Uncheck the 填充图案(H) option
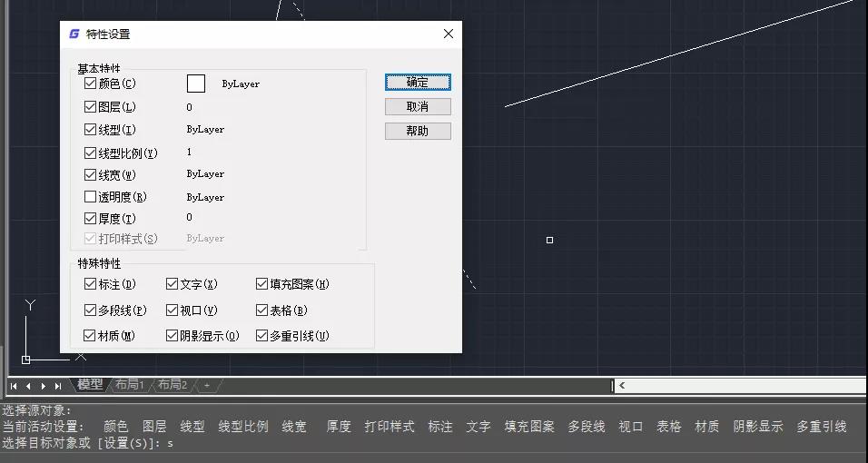Image resolution: width=868 pixels, height=463 pixels. [261, 284]
